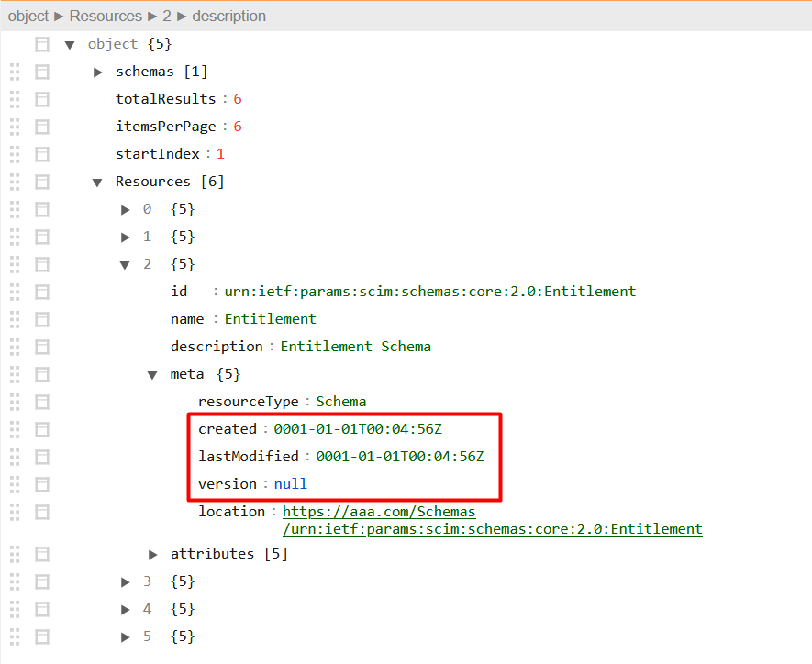Open the action menu for item 2 row
The image size is (812, 664).
tap(42, 265)
